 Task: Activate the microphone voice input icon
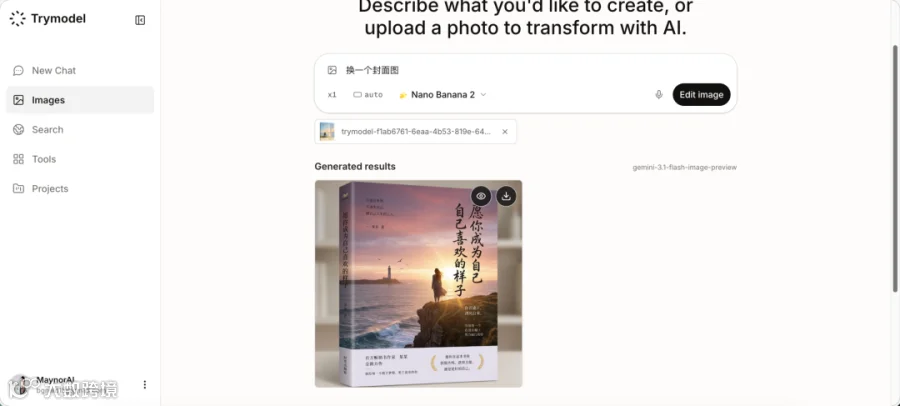tap(659, 95)
